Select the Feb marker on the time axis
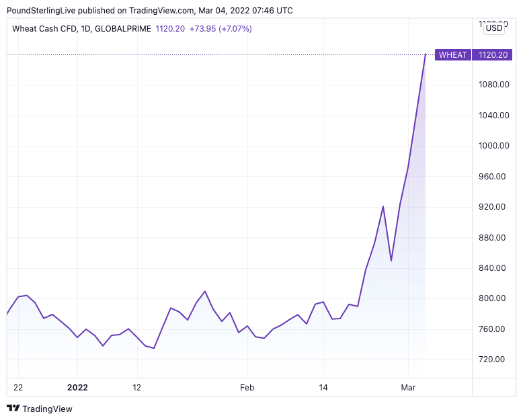Image resolution: width=523 pixels, height=420 pixels. point(247,388)
